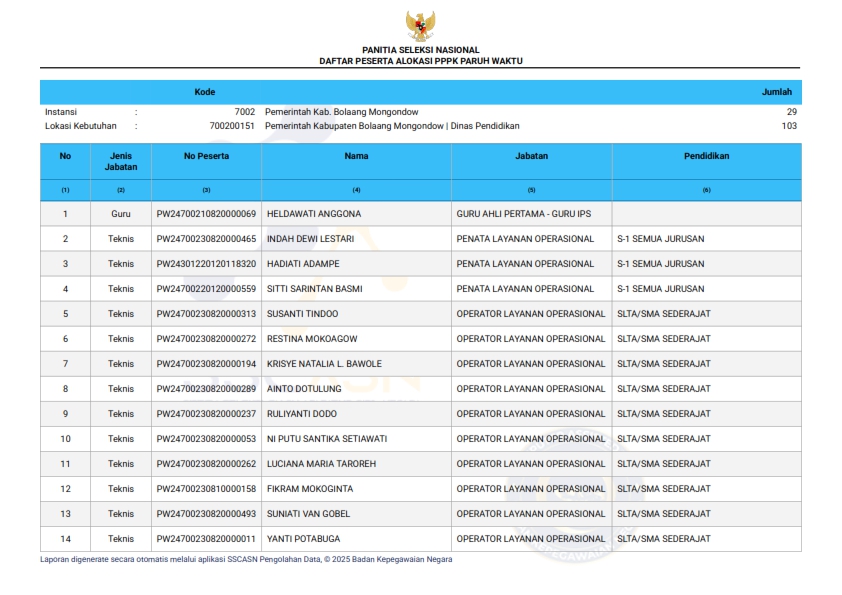
Task: Click the Garuda Pancasila emblem at top
Action: (420, 25)
